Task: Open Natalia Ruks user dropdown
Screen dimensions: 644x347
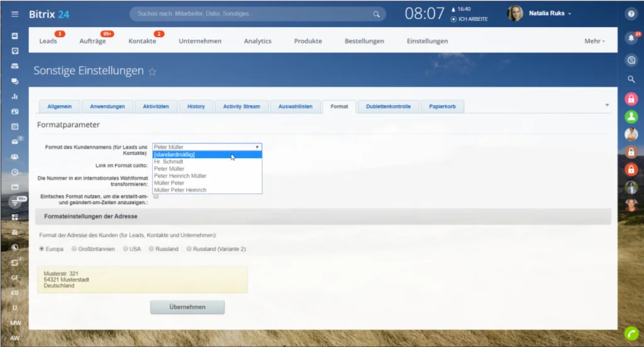Action: pyautogui.click(x=550, y=13)
